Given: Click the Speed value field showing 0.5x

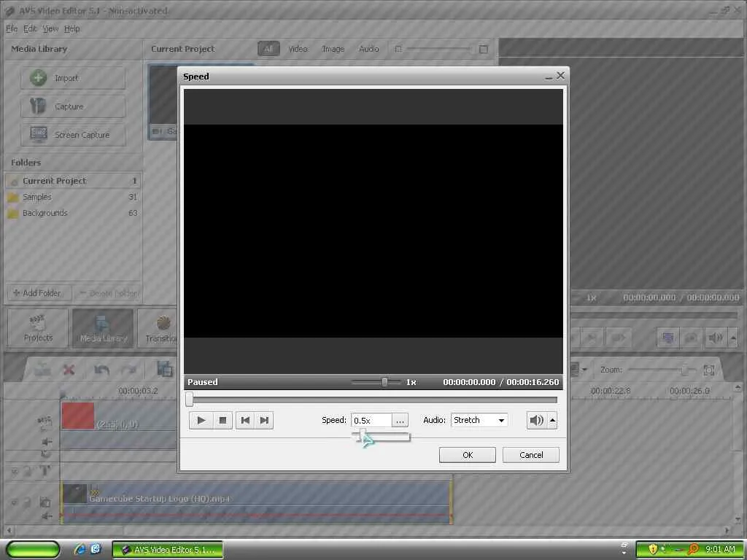Looking at the screenshot, I should 371,421.
